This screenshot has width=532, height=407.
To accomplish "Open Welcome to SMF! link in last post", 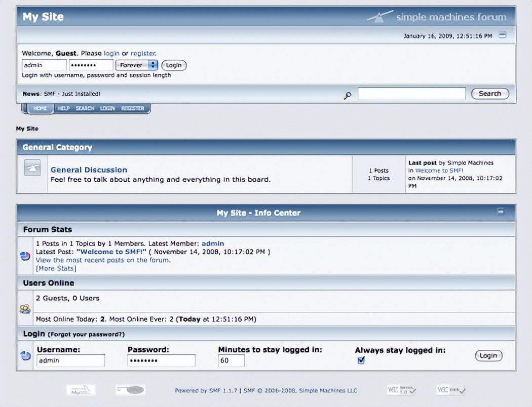I will click(439, 171).
